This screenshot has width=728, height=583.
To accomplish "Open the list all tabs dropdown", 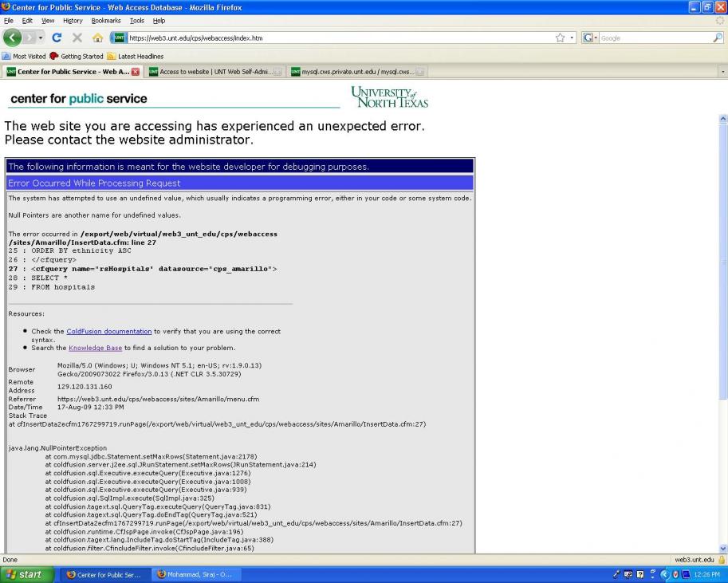I will click(x=722, y=72).
